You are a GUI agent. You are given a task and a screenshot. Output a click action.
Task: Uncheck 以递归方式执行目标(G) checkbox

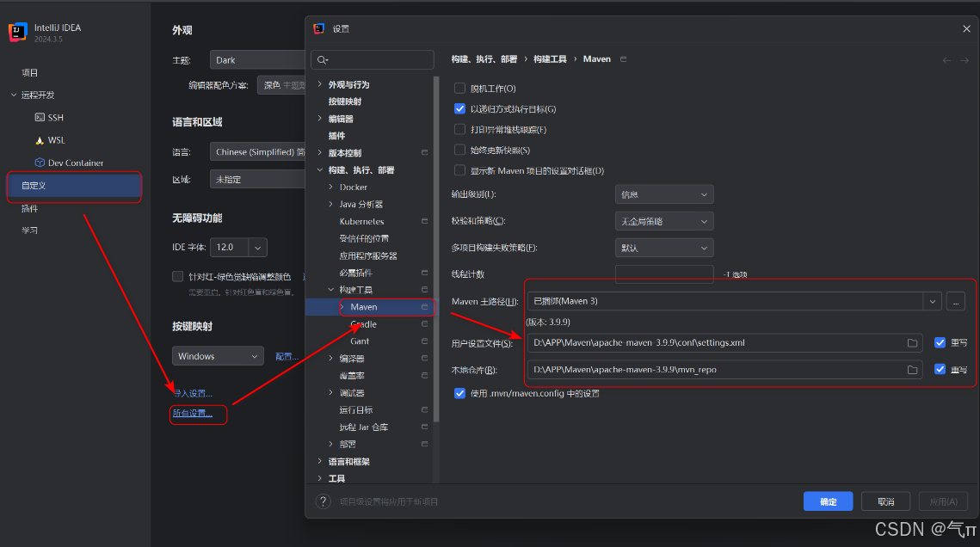460,108
